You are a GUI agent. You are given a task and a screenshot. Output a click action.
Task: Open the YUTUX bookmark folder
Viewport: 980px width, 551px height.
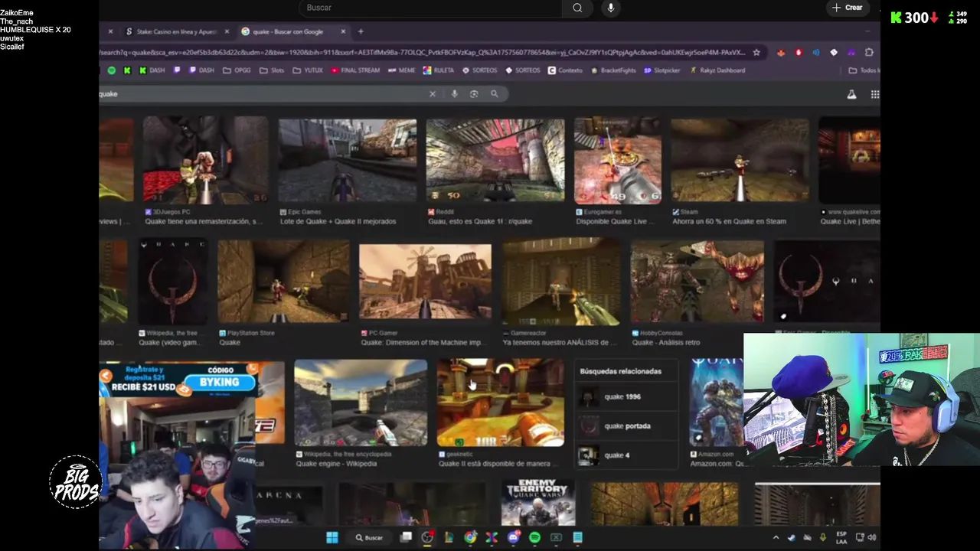click(308, 70)
